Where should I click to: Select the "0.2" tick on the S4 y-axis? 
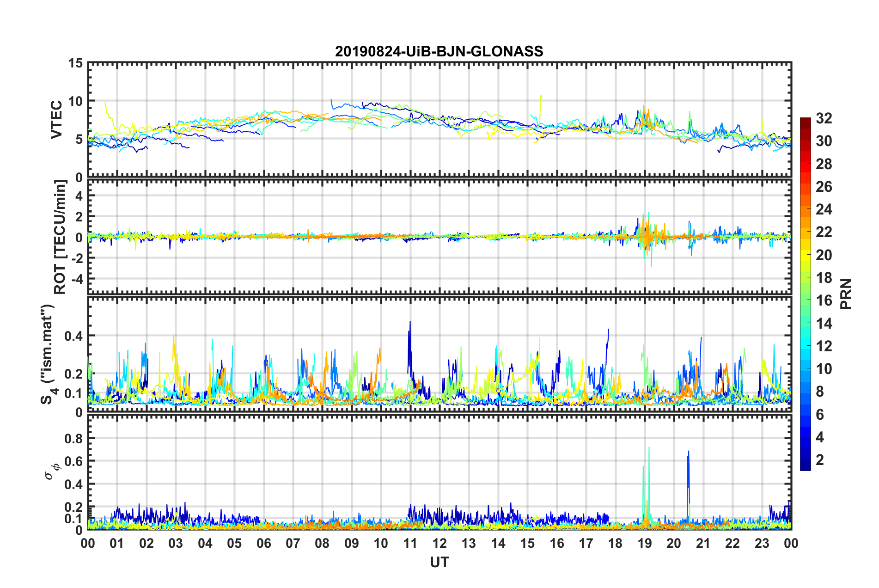tap(74, 374)
